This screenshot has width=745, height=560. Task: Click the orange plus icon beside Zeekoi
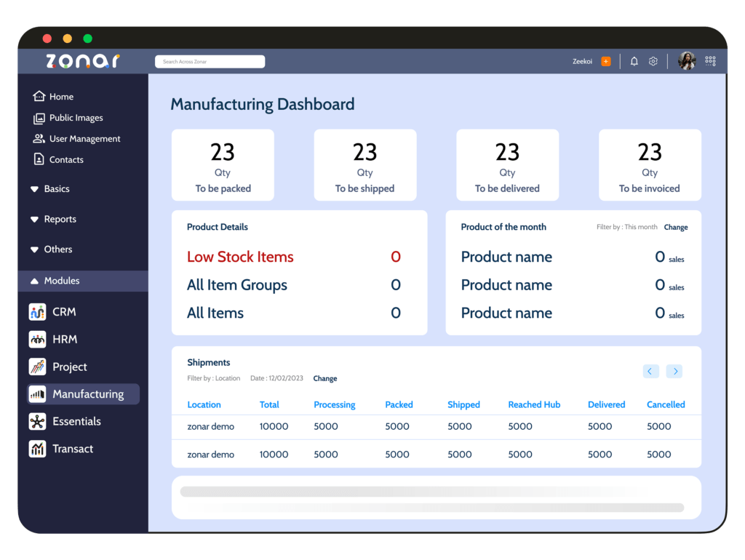(606, 61)
